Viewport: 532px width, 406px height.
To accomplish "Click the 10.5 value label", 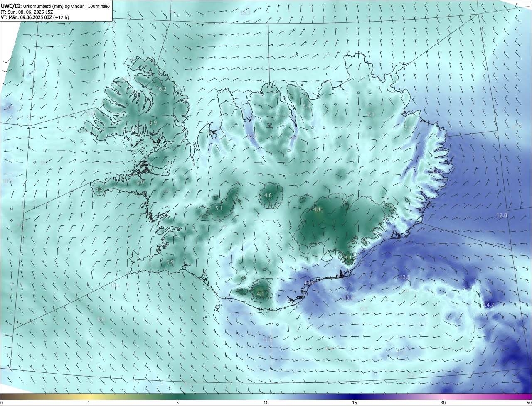I will [x=126, y=79].
